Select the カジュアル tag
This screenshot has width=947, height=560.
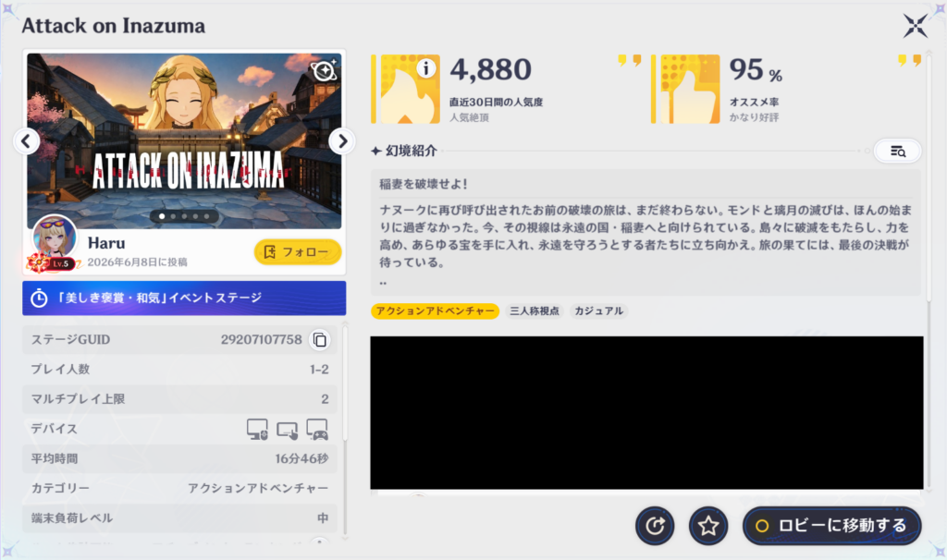click(598, 310)
